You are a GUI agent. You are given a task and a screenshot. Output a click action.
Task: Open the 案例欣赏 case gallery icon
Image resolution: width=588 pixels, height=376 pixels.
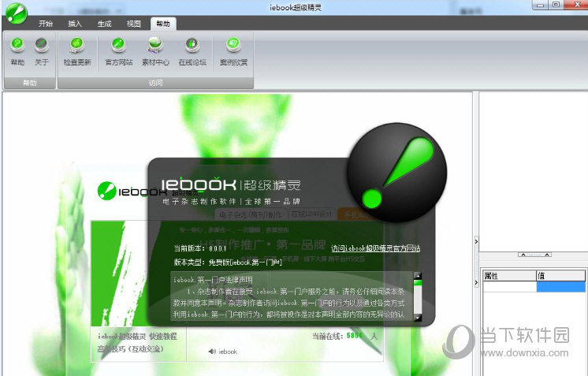point(233,51)
